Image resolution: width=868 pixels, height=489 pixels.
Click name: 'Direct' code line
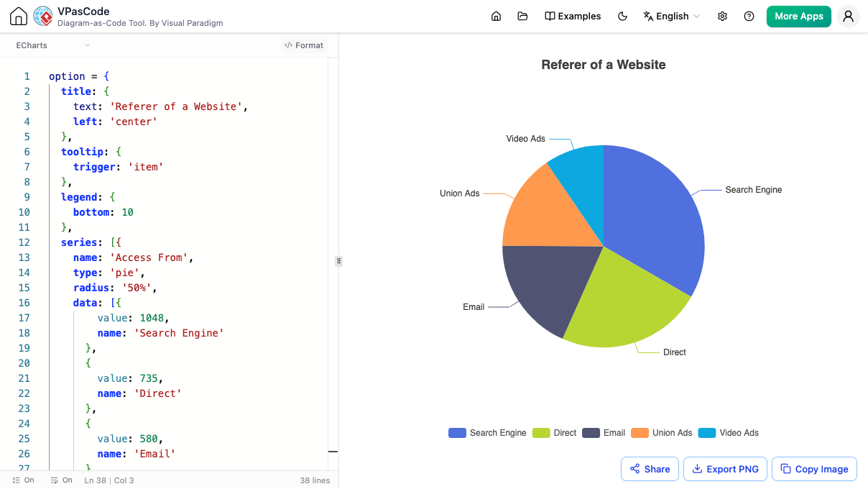coord(139,393)
